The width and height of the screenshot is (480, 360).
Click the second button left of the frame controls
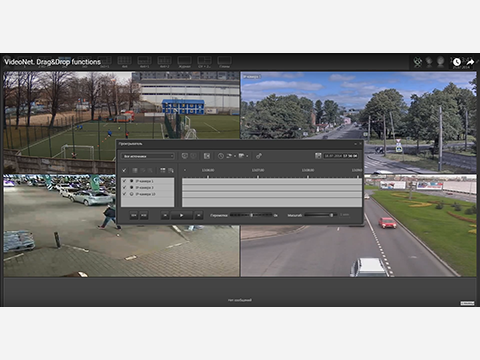(x=143, y=215)
